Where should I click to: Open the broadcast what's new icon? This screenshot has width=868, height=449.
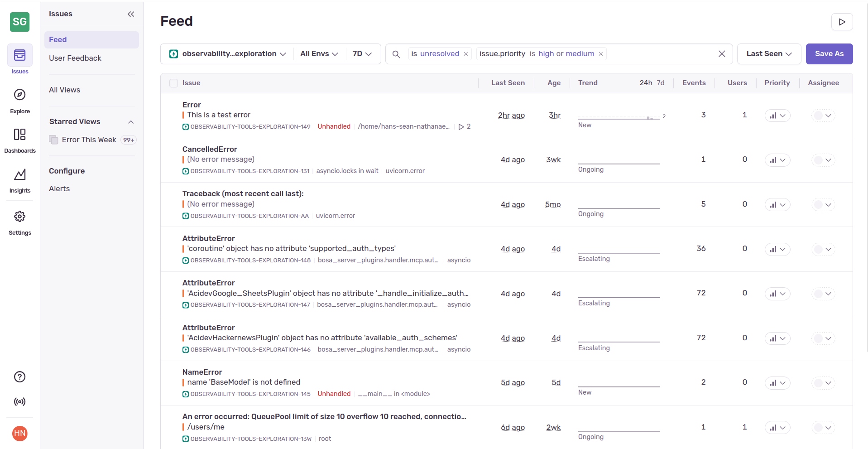coord(19,401)
